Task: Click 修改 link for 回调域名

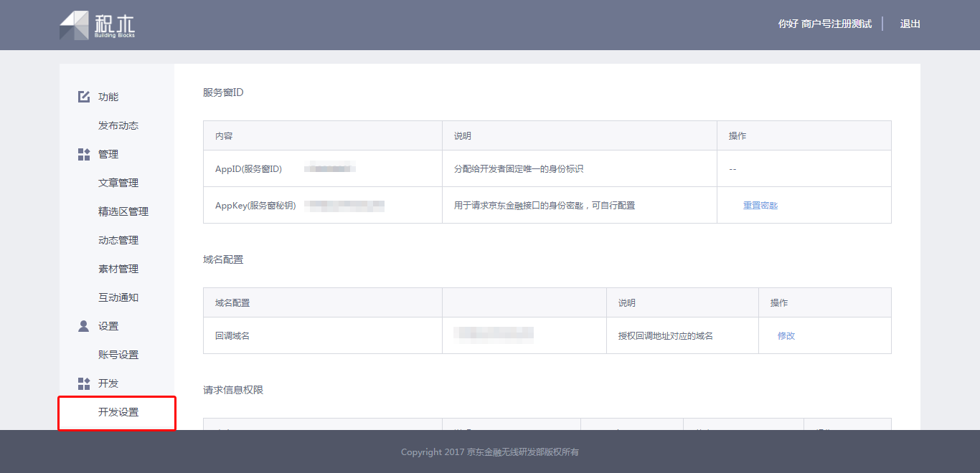Action: [786, 336]
